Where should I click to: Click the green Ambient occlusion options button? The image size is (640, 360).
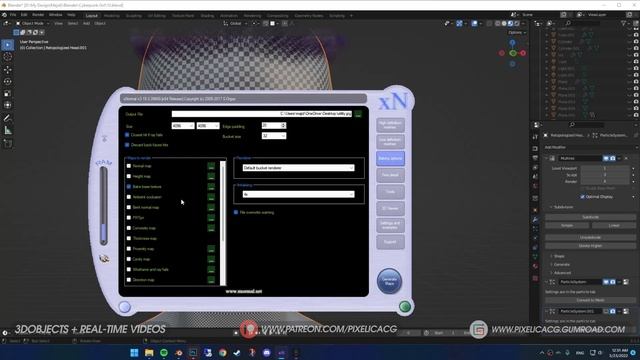click(x=211, y=197)
